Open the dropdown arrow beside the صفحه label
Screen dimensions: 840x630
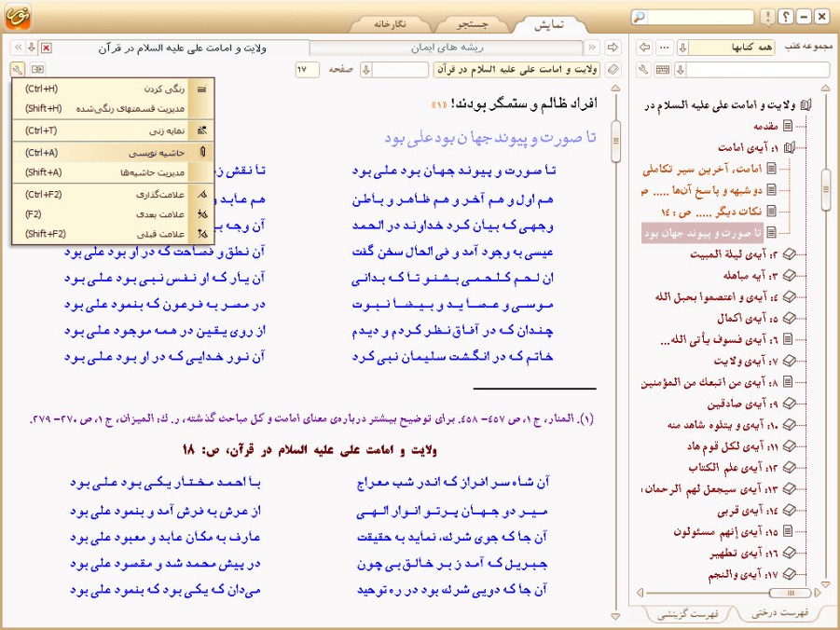click(366, 69)
